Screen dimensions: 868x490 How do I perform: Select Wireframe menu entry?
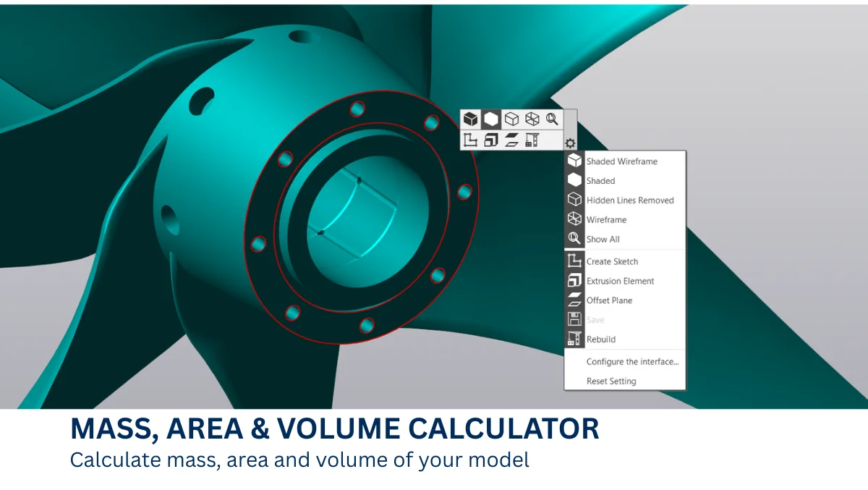[x=624, y=220]
